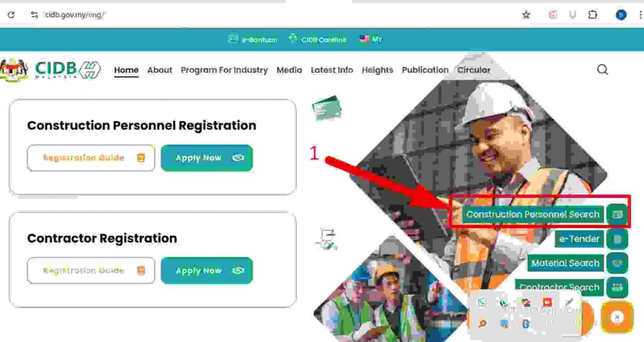Bookmark this page with the star icon
Screen dimensions: 644x342
[x=526, y=15]
